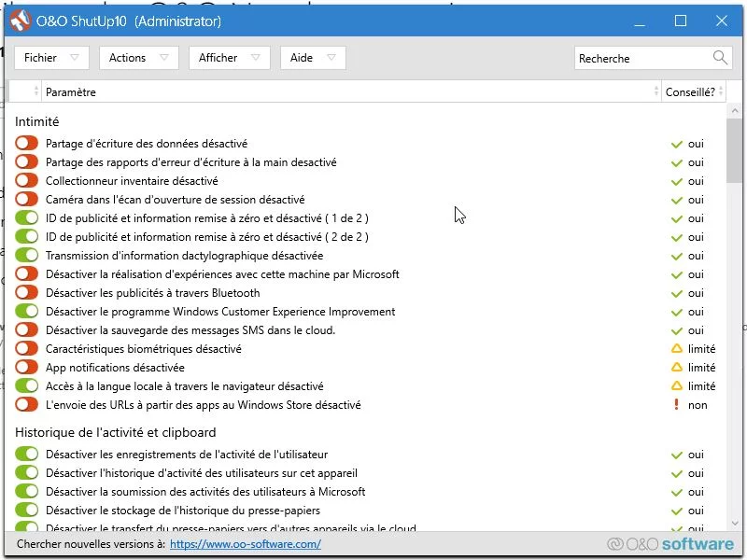
Task: Open the Afficher dropdown menu
Action: click(x=229, y=58)
